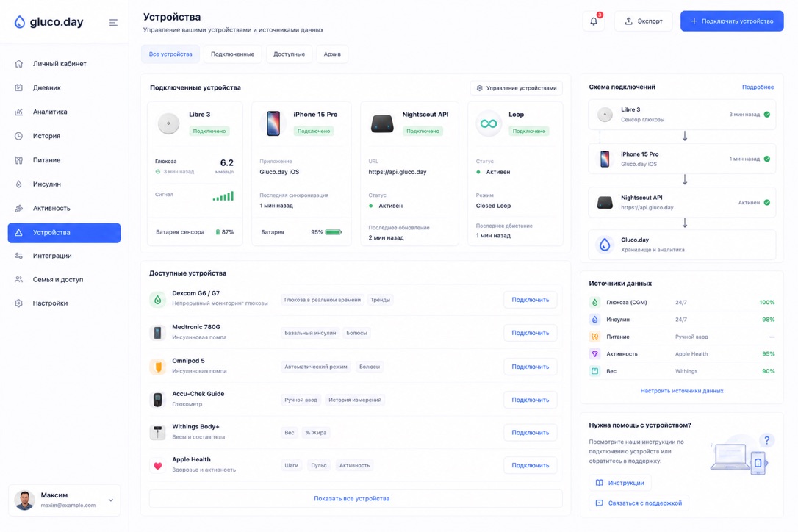Click Связаться с поддержкой button
This screenshot has width=798, height=532.
pos(639,503)
